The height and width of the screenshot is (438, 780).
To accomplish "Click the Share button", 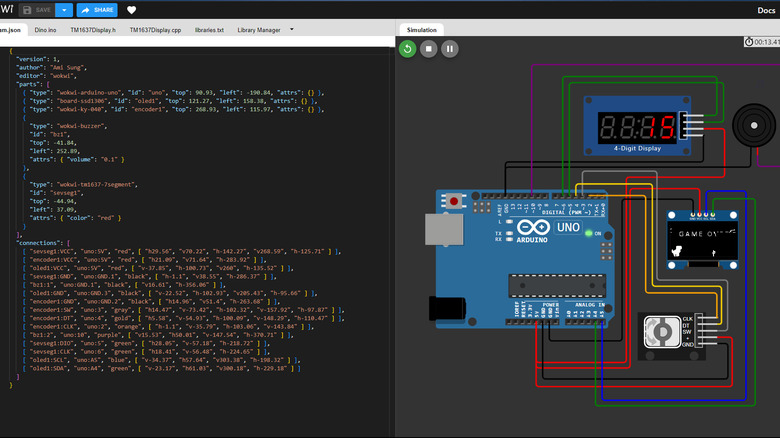I will [x=97, y=10].
